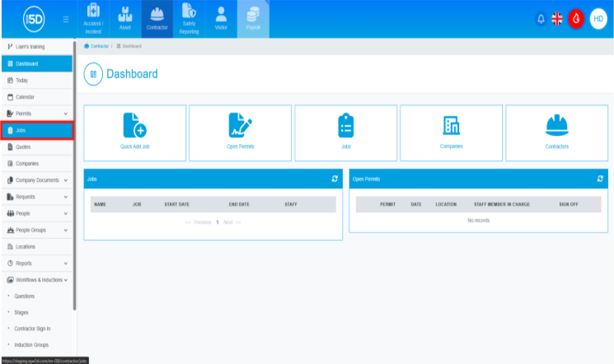Open notifications bell icon
The height and width of the screenshot is (364, 614).
point(541,19)
